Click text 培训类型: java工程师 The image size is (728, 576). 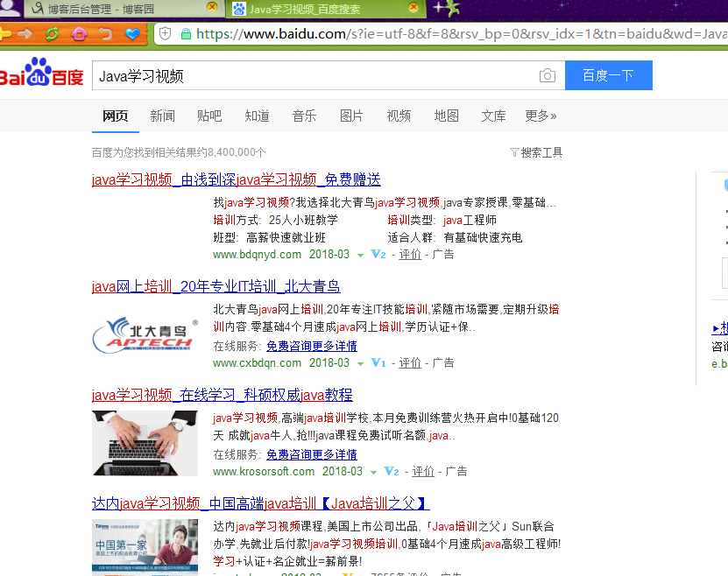[442, 220]
